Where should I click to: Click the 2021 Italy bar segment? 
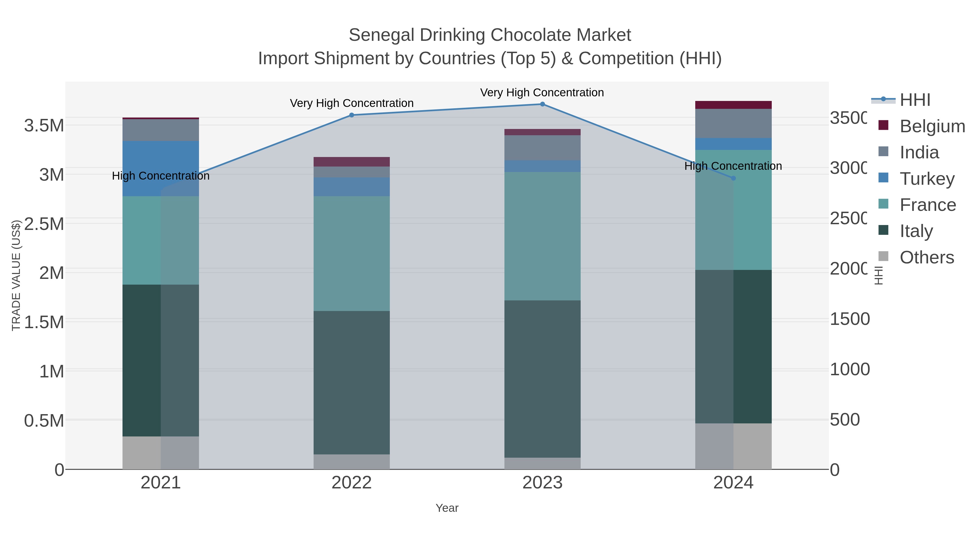[161, 361]
